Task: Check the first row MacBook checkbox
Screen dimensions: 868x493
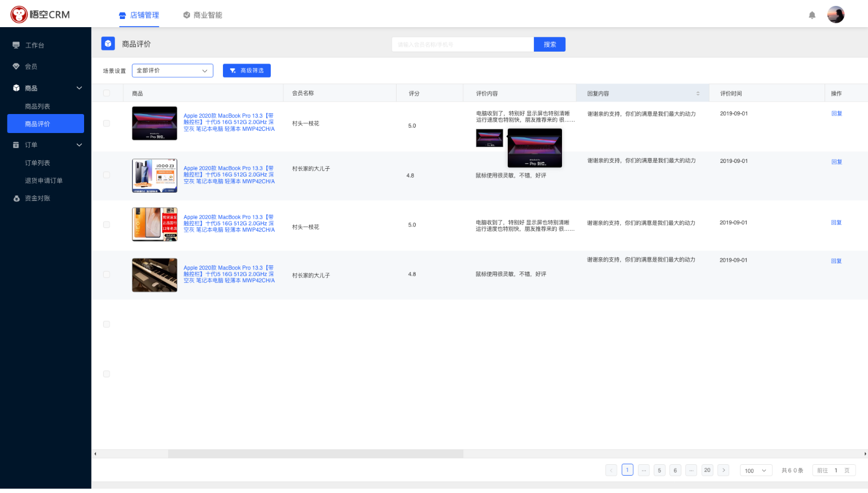Action: coord(106,123)
